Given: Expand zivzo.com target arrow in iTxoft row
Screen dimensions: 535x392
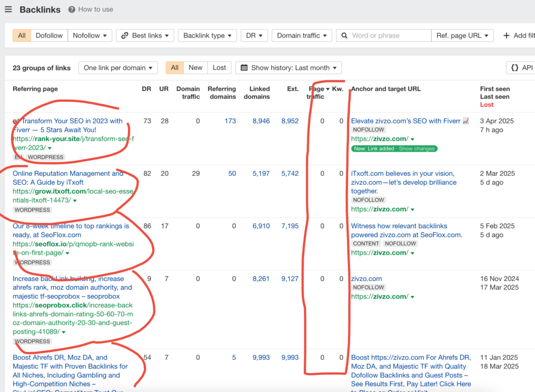Looking at the screenshot, I should click(413, 210).
